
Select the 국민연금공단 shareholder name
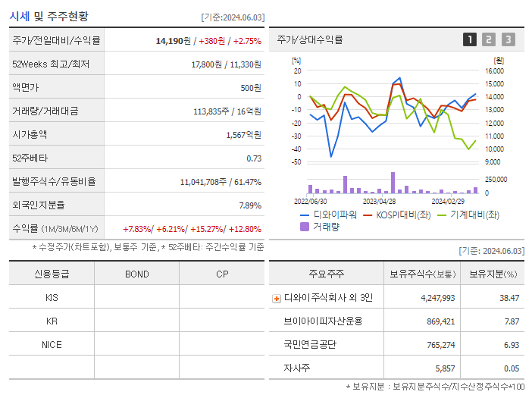click(310, 344)
